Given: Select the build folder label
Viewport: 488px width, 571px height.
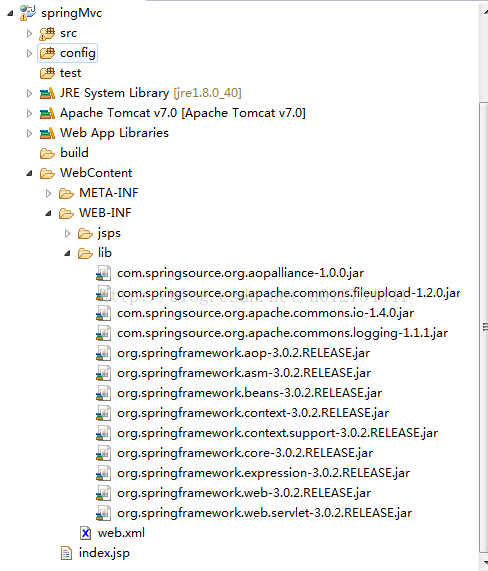Looking at the screenshot, I should click(x=74, y=153).
